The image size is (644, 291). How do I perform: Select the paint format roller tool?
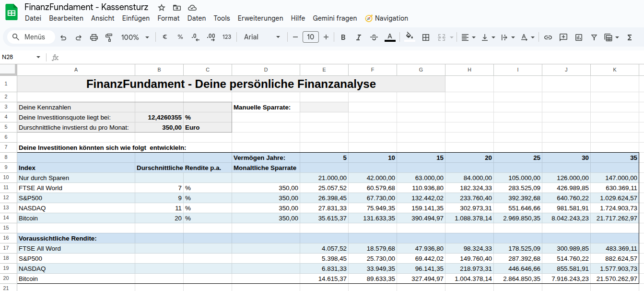pos(108,37)
